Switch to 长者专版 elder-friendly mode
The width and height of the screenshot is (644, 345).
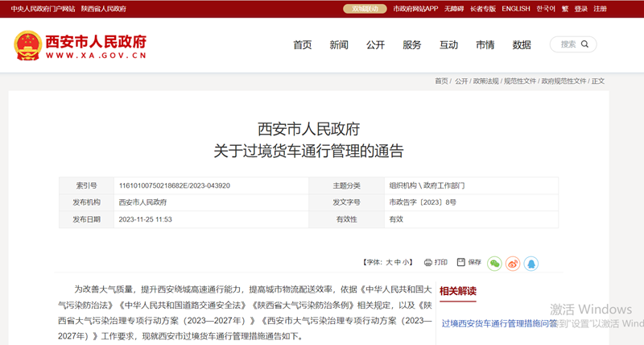(483, 9)
